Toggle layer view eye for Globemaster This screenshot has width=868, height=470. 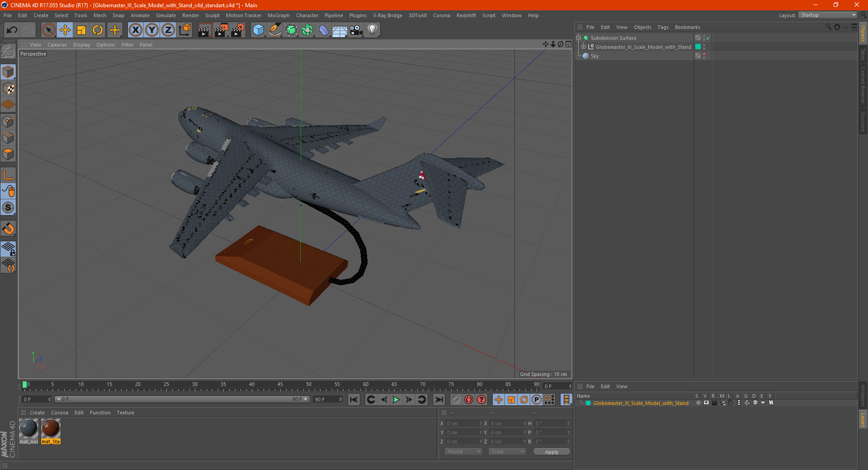click(706, 403)
